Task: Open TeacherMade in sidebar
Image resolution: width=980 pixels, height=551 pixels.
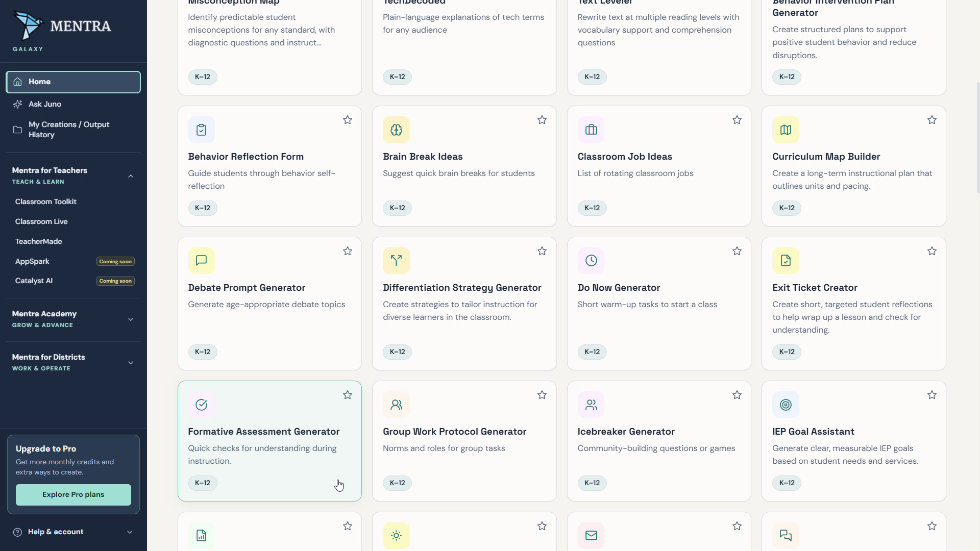Action: pos(39,241)
